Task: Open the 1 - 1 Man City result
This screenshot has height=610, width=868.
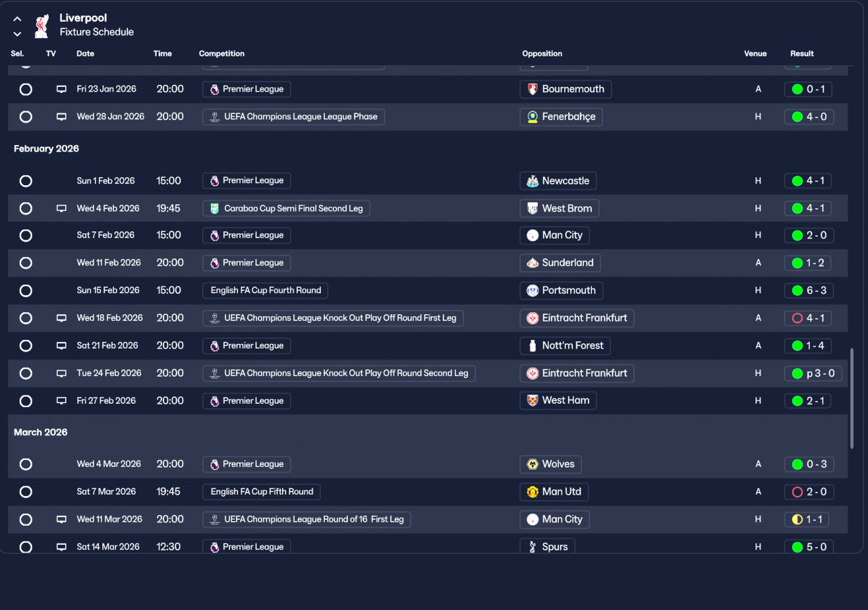Action: pos(806,519)
